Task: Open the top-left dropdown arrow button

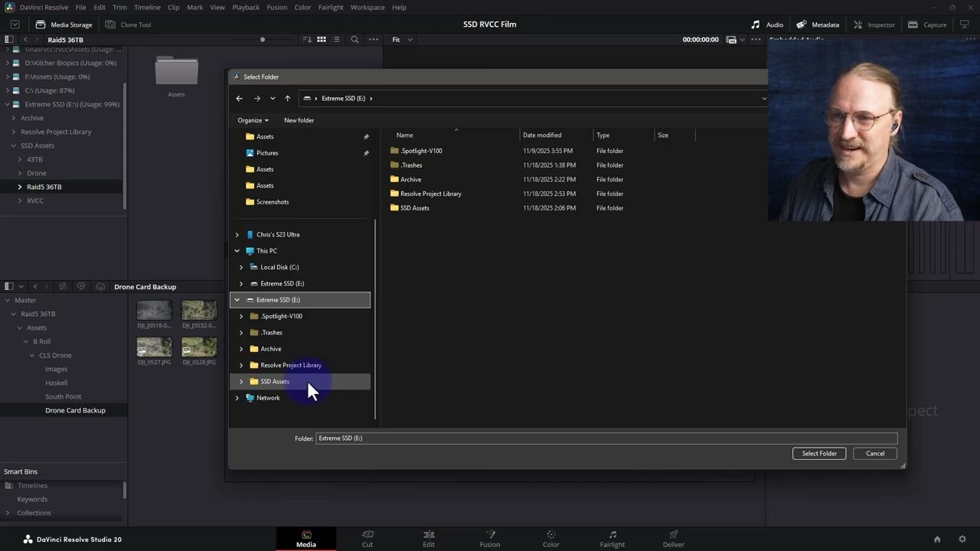Action: pyautogui.click(x=15, y=24)
